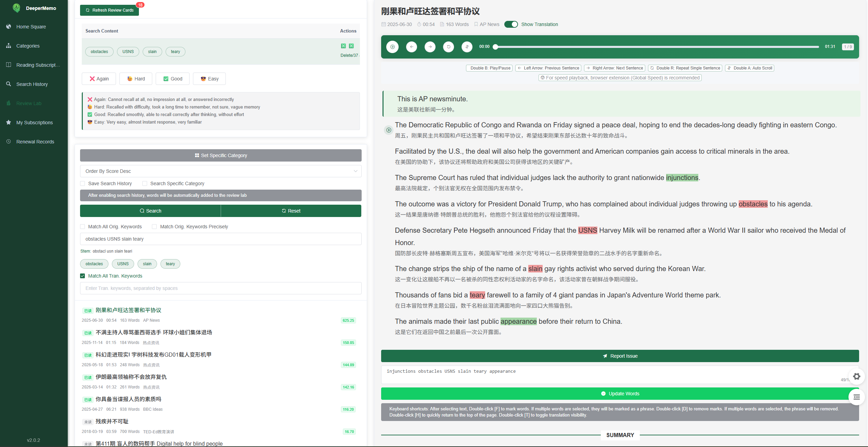Open article 不满主持人辱骂墨西哥选手 in results
The height and width of the screenshot is (447, 868).
(x=154, y=332)
